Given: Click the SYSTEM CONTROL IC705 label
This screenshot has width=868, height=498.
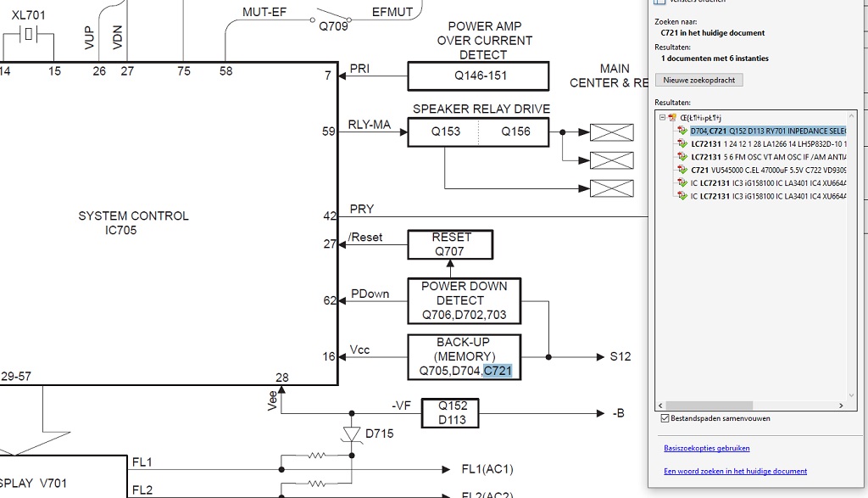Looking at the screenshot, I should [x=133, y=222].
